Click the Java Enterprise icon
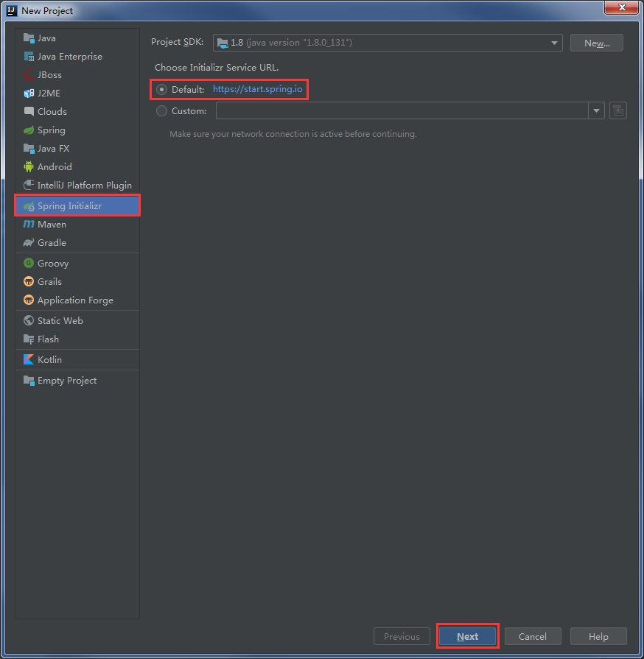This screenshot has width=644, height=659. 29,57
